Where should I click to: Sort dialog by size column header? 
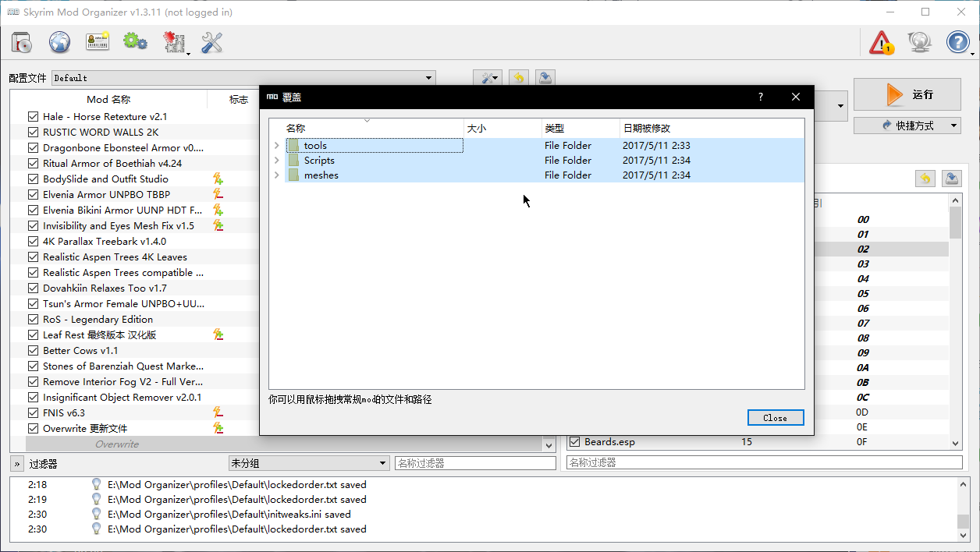pyautogui.click(x=502, y=128)
